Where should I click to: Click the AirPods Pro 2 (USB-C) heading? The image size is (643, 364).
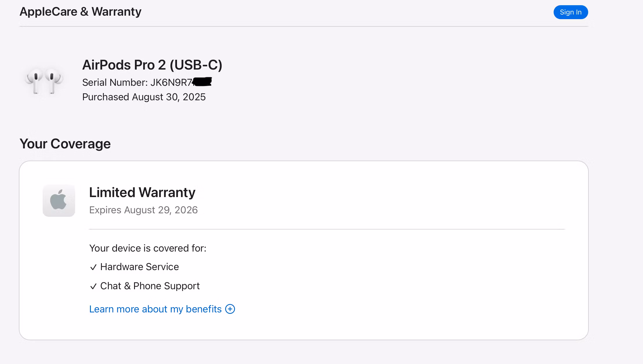[x=152, y=65]
